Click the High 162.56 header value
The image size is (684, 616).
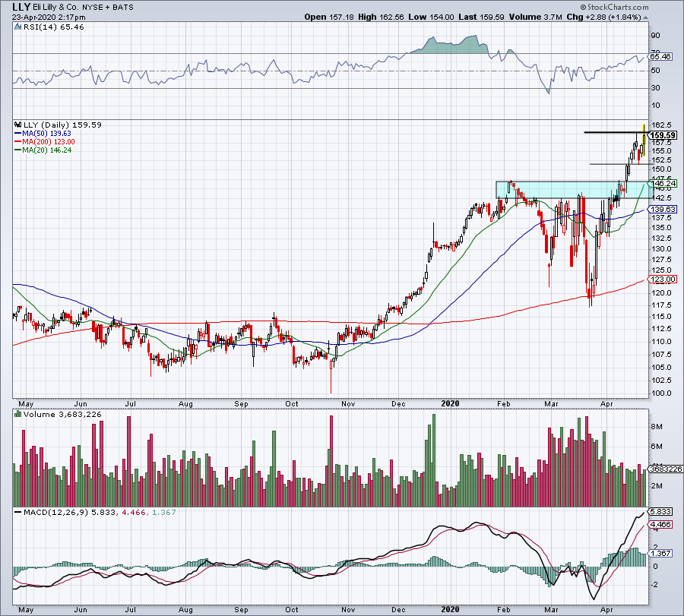point(381,17)
